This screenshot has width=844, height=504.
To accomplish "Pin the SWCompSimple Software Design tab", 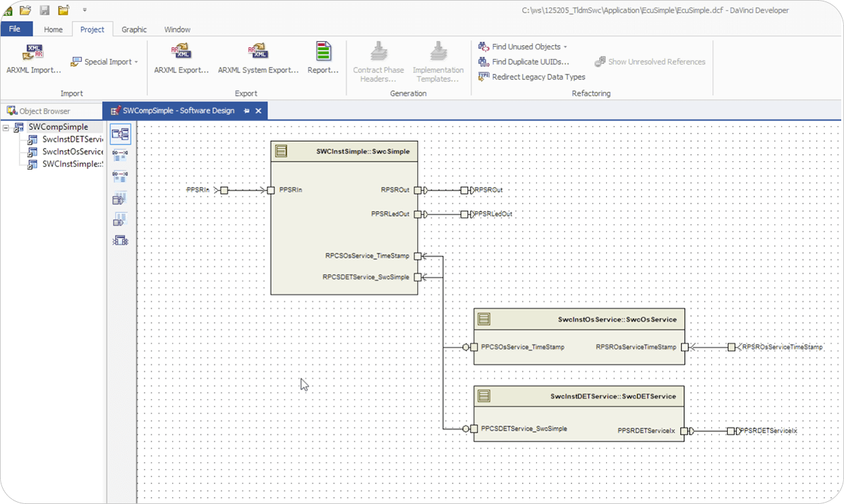I will pyautogui.click(x=247, y=111).
